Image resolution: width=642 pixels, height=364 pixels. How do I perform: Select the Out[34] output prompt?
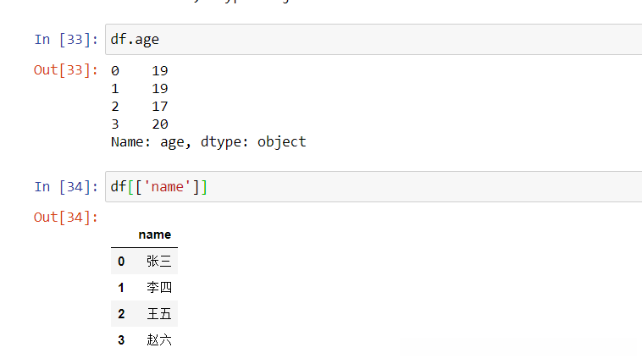[66, 217]
